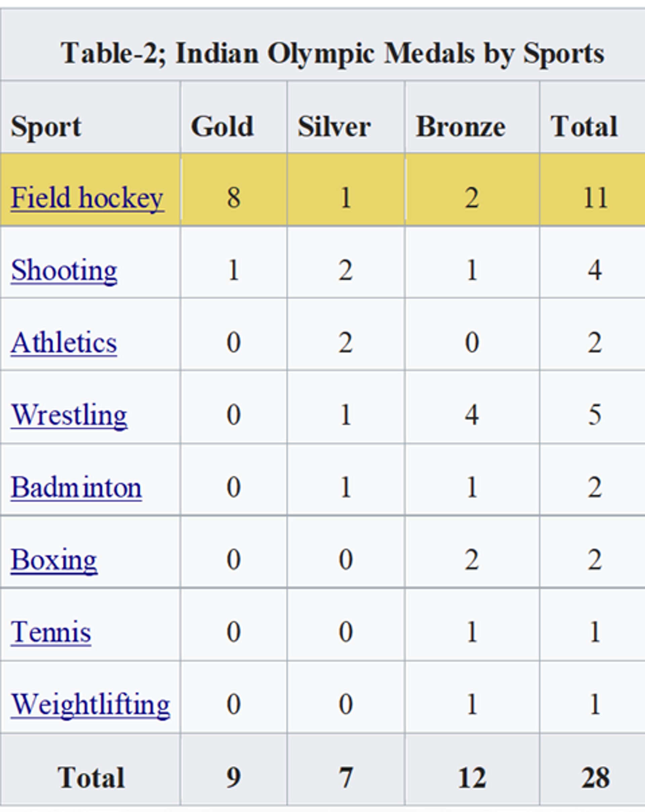Click the Gold column header
The width and height of the screenshot is (645, 812).
click(222, 127)
